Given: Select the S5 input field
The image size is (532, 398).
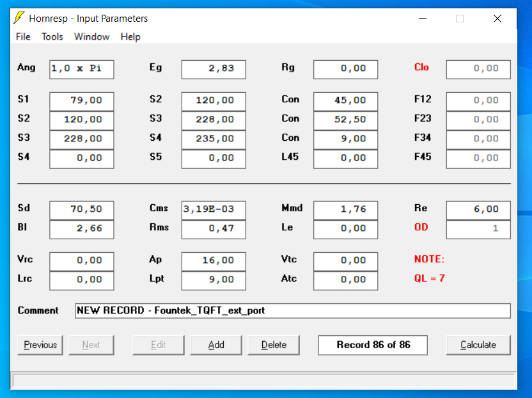Looking at the screenshot, I should pos(214,159).
